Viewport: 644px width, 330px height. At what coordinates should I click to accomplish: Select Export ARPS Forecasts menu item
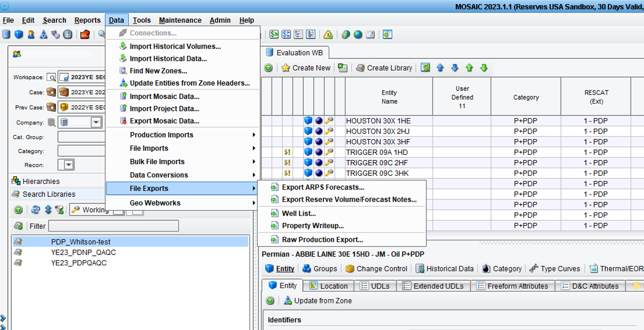pyautogui.click(x=341, y=187)
